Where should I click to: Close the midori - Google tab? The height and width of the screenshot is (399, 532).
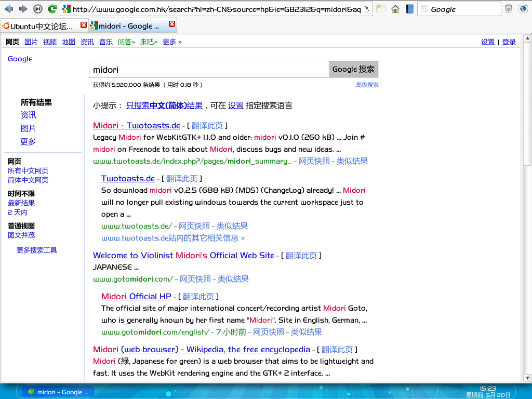pyautogui.click(x=172, y=24)
